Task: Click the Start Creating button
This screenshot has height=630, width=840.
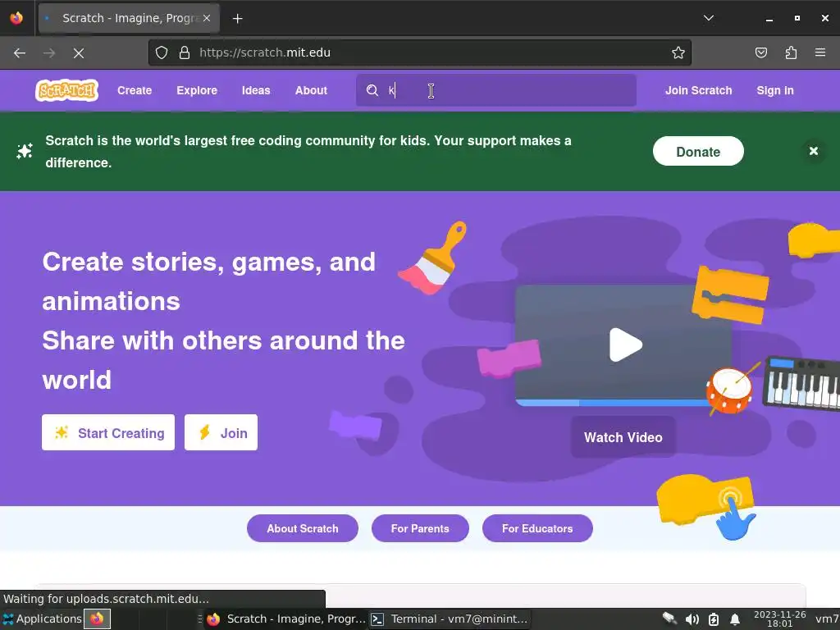Action: pos(108,432)
